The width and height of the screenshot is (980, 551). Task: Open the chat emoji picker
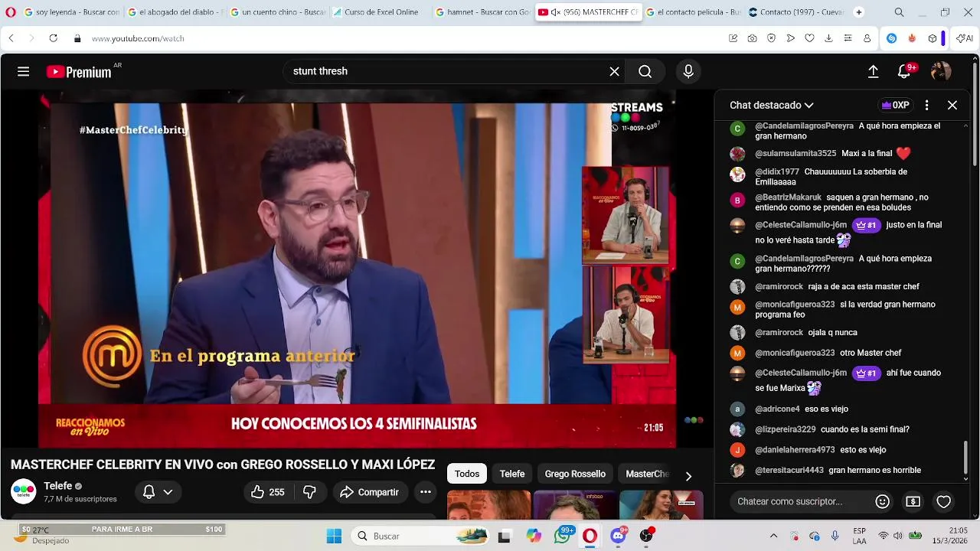pyautogui.click(x=882, y=501)
